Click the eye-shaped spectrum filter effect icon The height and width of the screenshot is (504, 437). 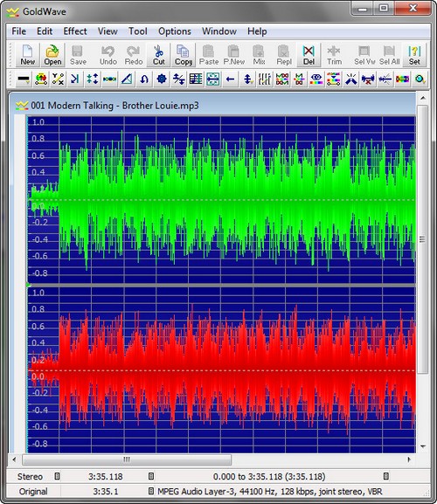316,79
